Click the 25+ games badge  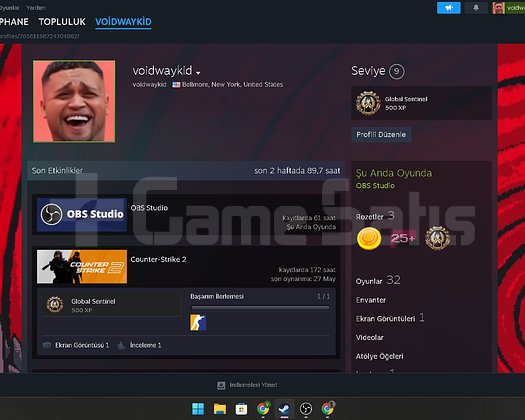pos(403,238)
